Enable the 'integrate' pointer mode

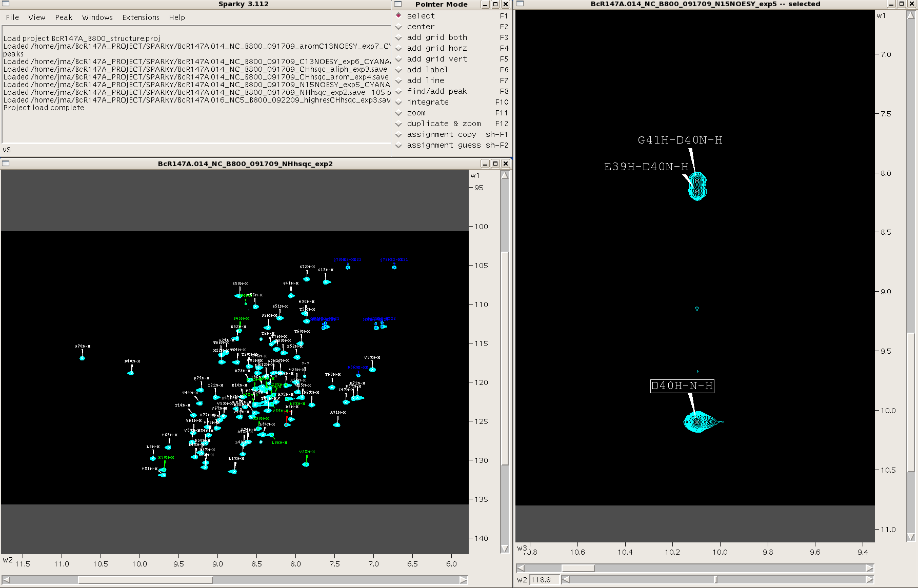(398, 102)
